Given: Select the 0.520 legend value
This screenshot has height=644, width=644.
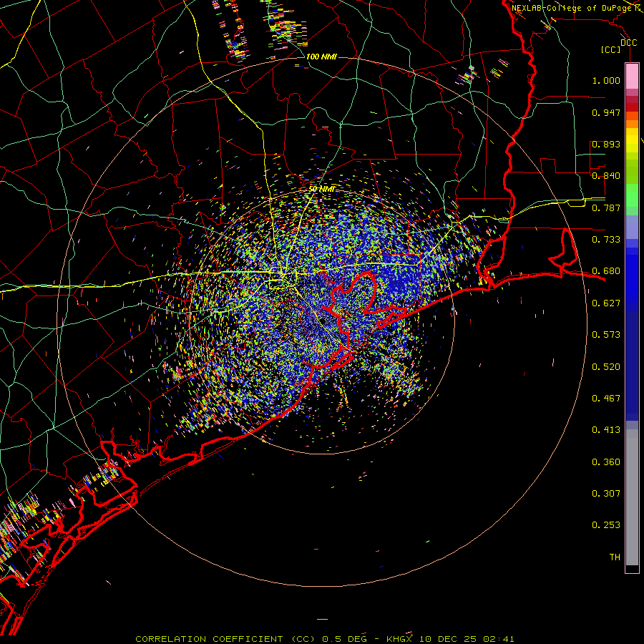Looking at the screenshot, I should (x=606, y=367).
